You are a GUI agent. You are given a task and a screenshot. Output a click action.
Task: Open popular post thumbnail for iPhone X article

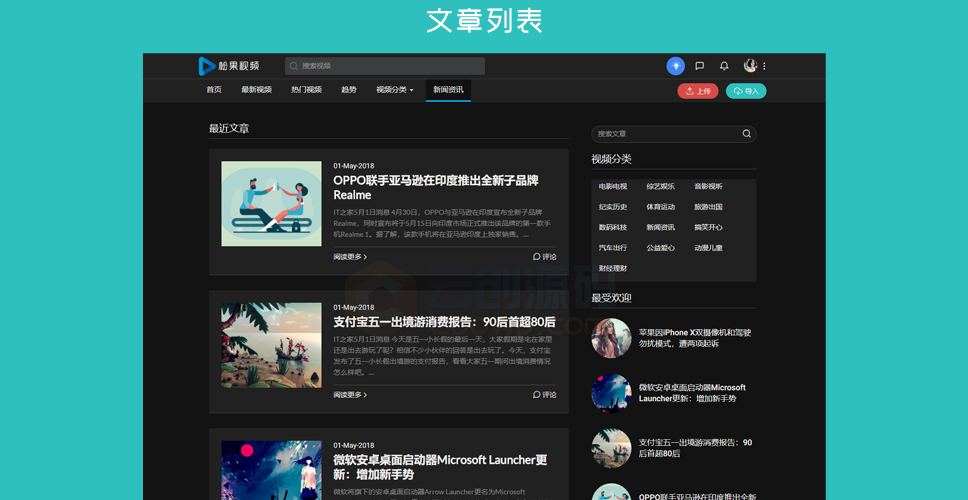pos(611,338)
